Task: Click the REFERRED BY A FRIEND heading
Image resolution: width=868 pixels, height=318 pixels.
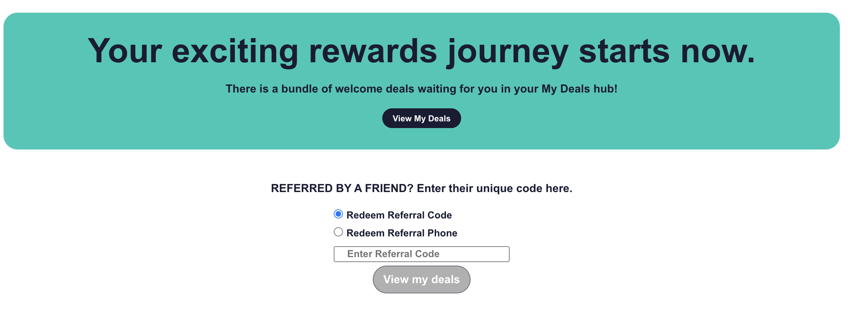Action: coord(421,188)
